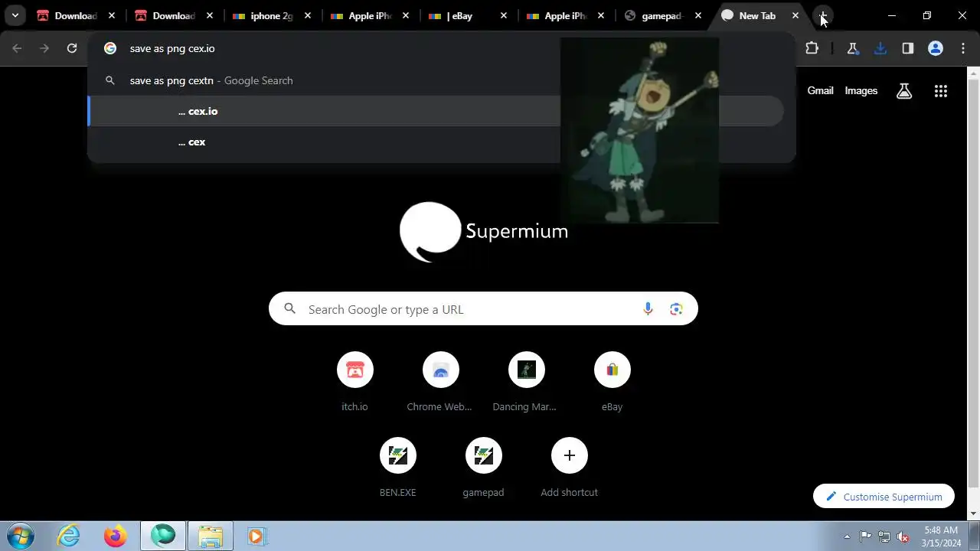This screenshot has width=980, height=551.
Task: Open the tab search dropdown arrow
Action: tap(15, 15)
